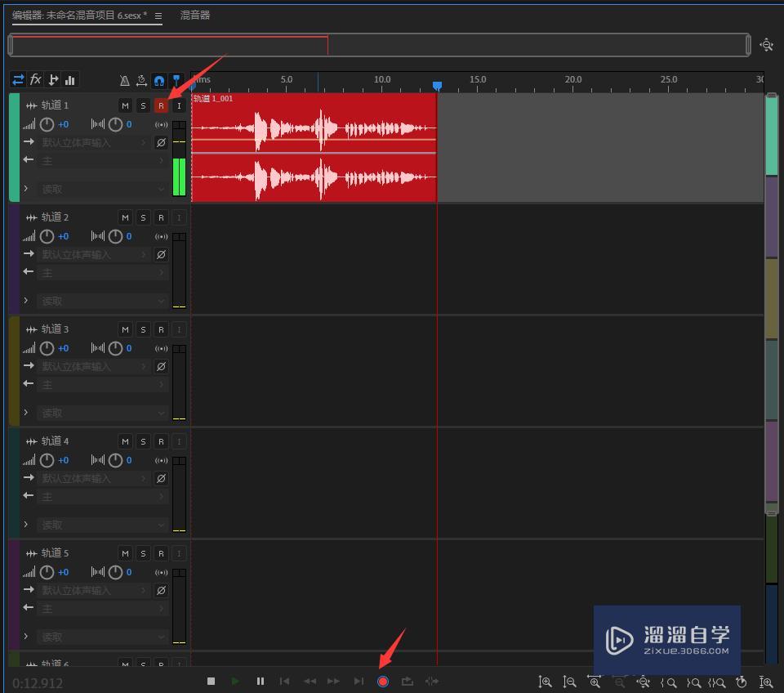Show the Effects (fx) track view
The image size is (784, 693).
35,79
